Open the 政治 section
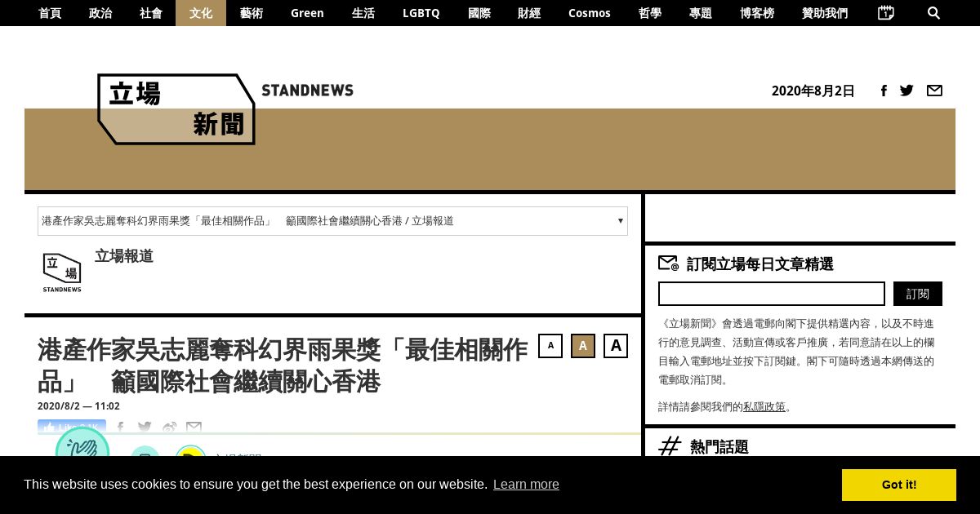This screenshot has width=980, height=514. 100,13
